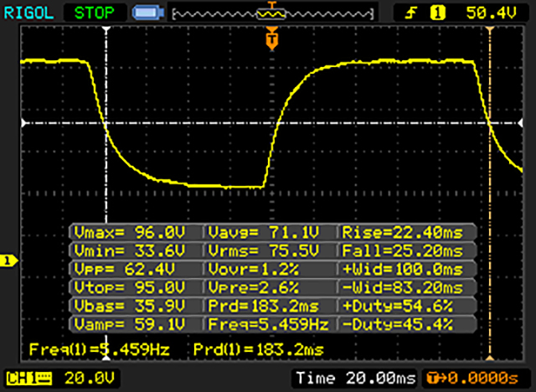536x392 pixels.
Task: Select the orange T trigger position marker
Action: coord(271,38)
